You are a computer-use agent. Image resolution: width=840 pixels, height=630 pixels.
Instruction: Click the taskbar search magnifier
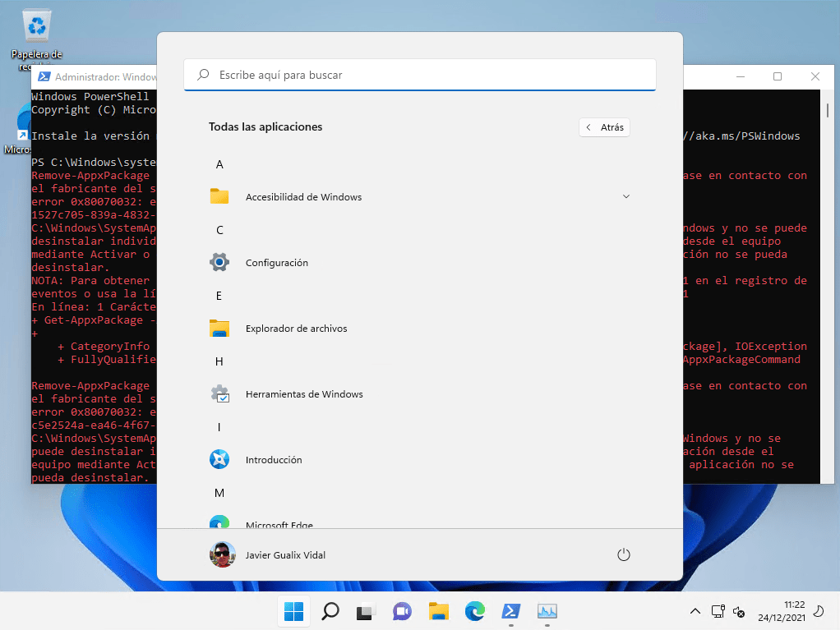tap(330, 611)
